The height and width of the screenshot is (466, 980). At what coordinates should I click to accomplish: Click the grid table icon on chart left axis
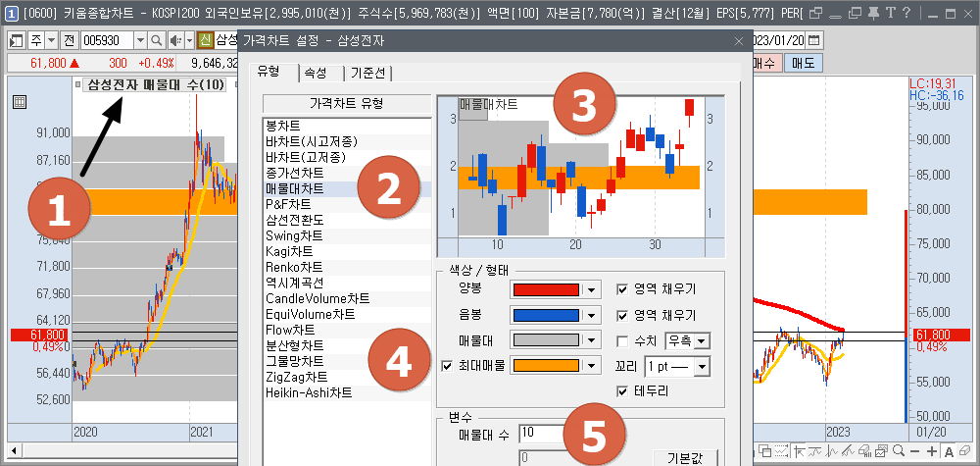tap(19, 102)
